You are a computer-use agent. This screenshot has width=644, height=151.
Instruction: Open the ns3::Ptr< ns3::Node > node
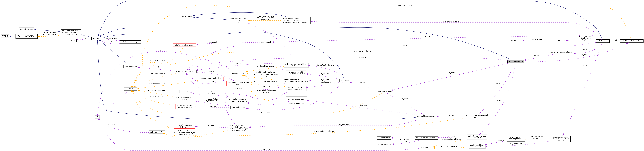[x=384, y=92]
